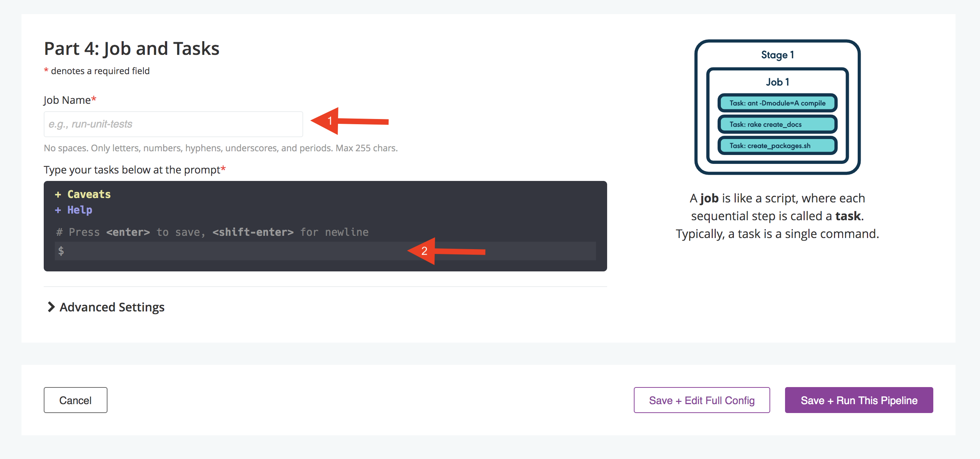This screenshot has width=980, height=459.
Task: Expand Advanced Settings
Action: point(106,307)
